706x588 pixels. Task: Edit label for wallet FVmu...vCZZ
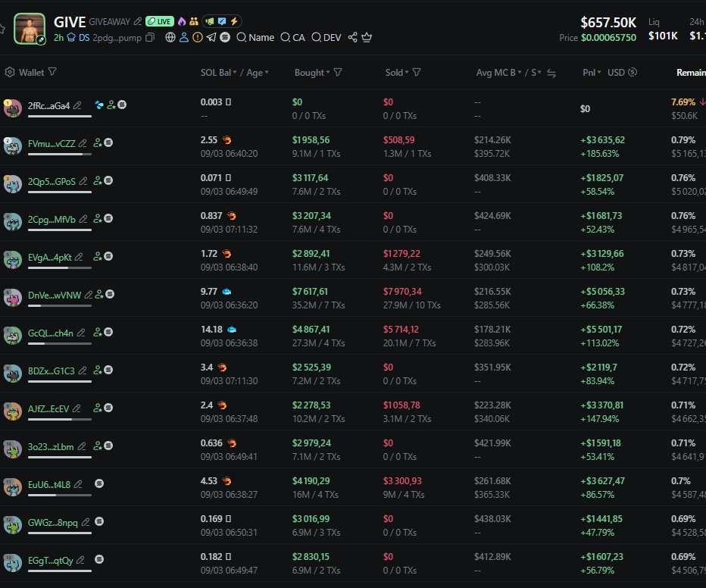(x=83, y=143)
